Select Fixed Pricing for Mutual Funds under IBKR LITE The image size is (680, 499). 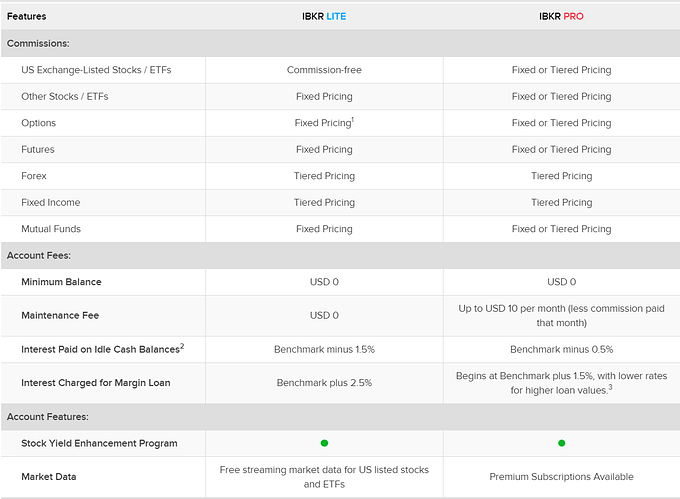coord(324,228)
